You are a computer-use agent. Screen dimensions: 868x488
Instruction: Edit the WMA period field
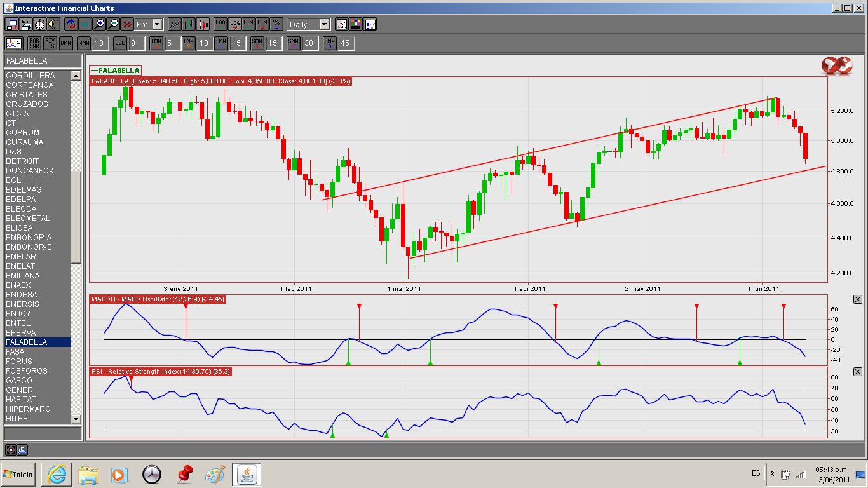pos(99,43)
